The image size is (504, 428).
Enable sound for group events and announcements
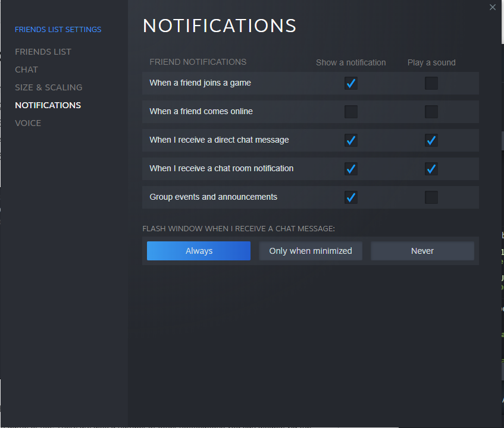pos(431,197)
